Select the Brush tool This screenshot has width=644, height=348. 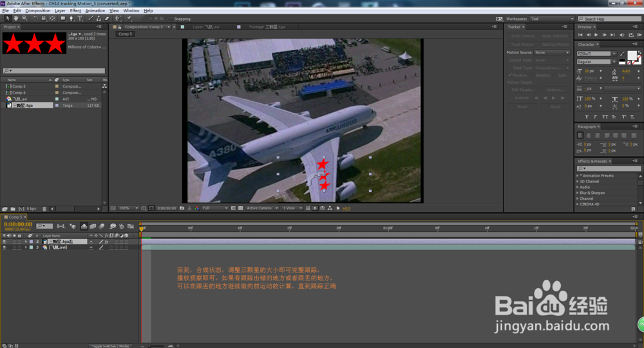pyautogui.click(x=91, y=19)
